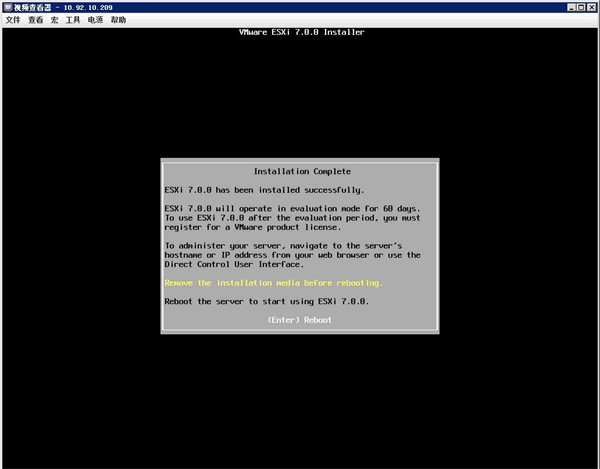
Task: Open the 电源 menu
Action: (x=95, y=20)
